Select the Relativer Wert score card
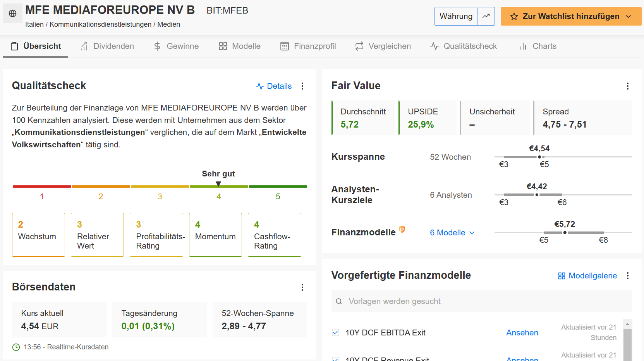The width and height of the screenshot is (644, 361). tap(97, 235)
